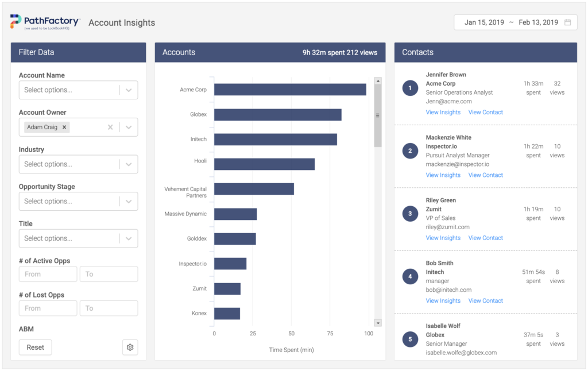
Task: Click the PathFactory logo
Action: click(x=45, y=22)
